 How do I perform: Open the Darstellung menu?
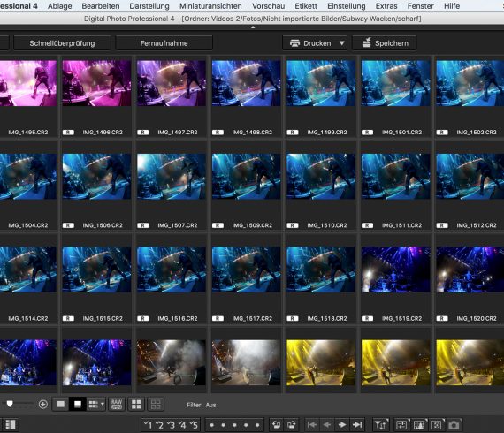click(x=149, y=6)
